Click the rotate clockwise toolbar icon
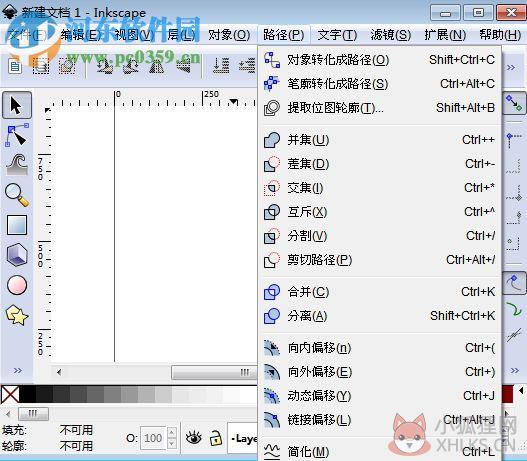Viewport: 527px width, 461px height. (131, 66)
